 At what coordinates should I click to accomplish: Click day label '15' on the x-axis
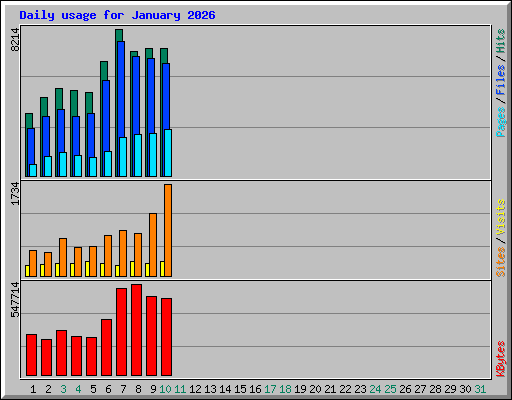240,389
